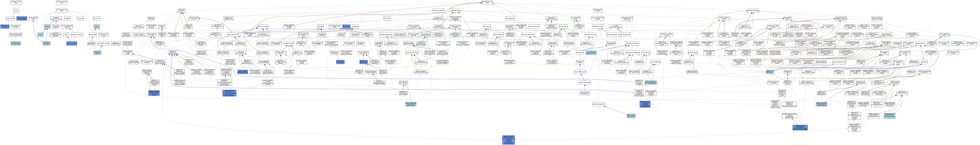Screen dimensions: 980x145
Task: Select the "phosphoprotein binding" node
Action: pyautogui.click(x=16, y=27)
